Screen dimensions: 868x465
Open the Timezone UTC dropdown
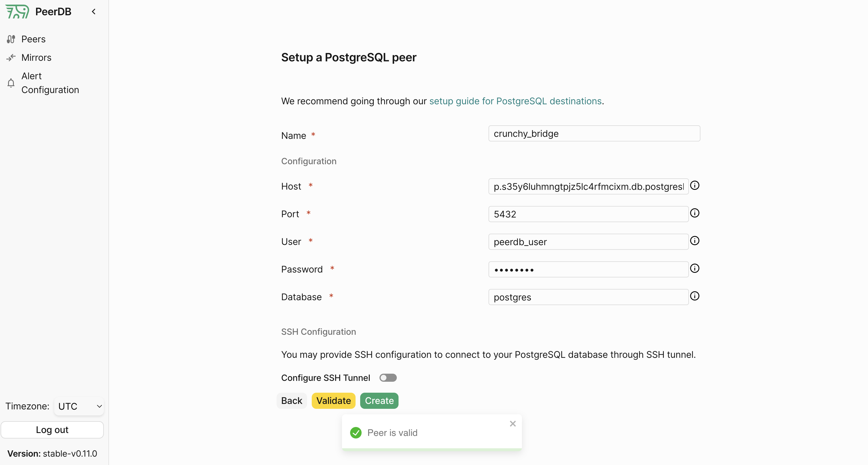(79, 407)
